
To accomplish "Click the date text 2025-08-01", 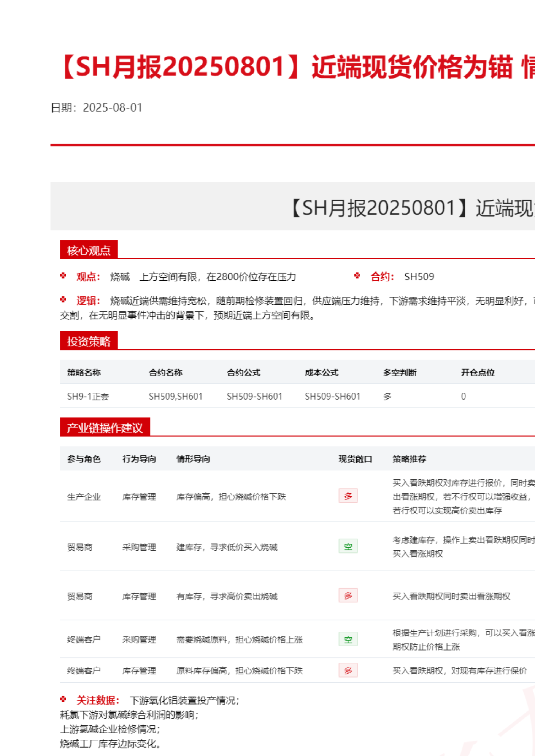I will tap(113, 108).
